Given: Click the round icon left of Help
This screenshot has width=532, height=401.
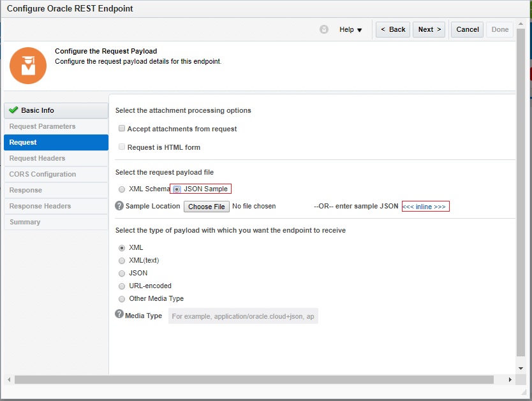Looking at the screenshot, I should (324, 29).
